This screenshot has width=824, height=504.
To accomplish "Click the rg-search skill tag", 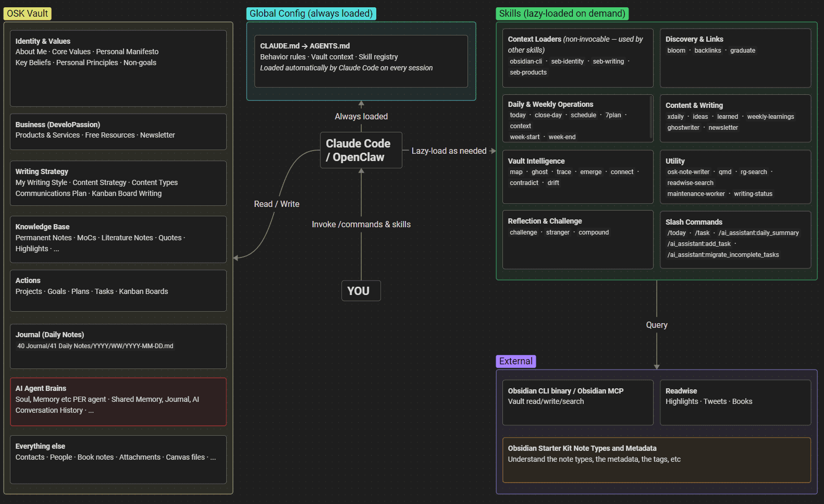I will click(754, 172).
